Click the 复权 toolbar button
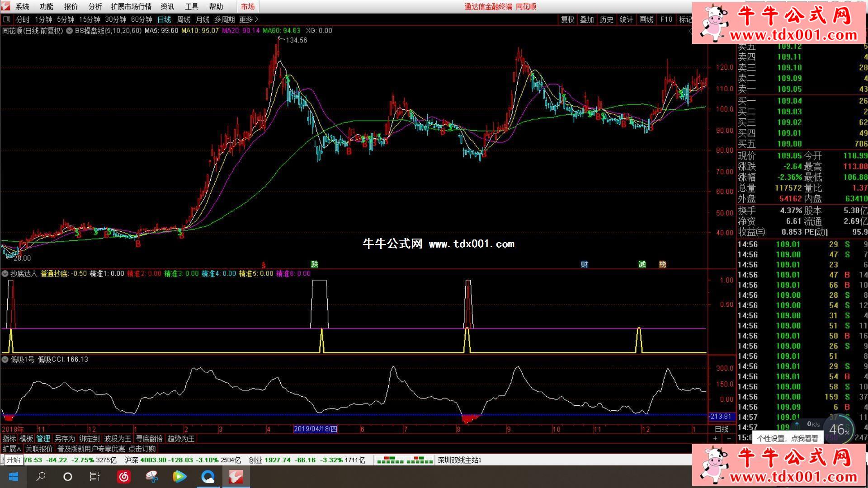Viewport: 868px width, 488px height. 567,19
